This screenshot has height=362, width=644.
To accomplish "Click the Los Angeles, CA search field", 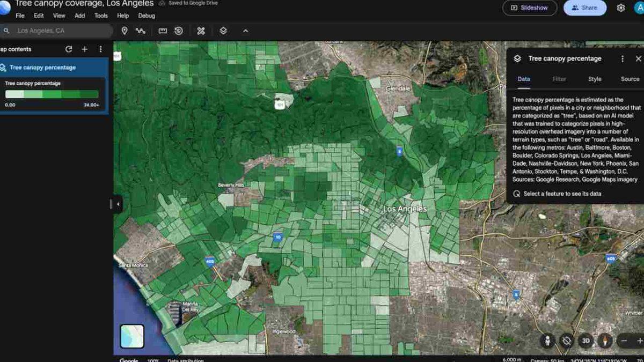I will pos(59,31).
